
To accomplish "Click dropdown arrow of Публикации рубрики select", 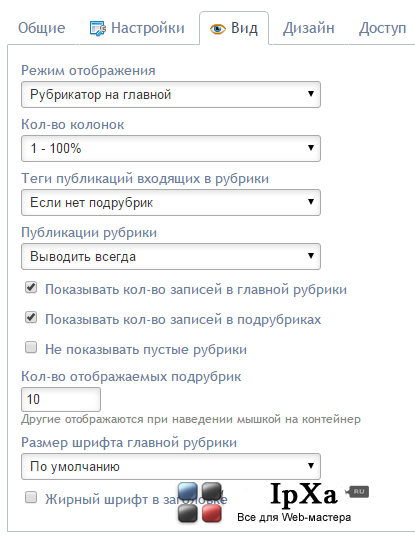I will point(311,256).
